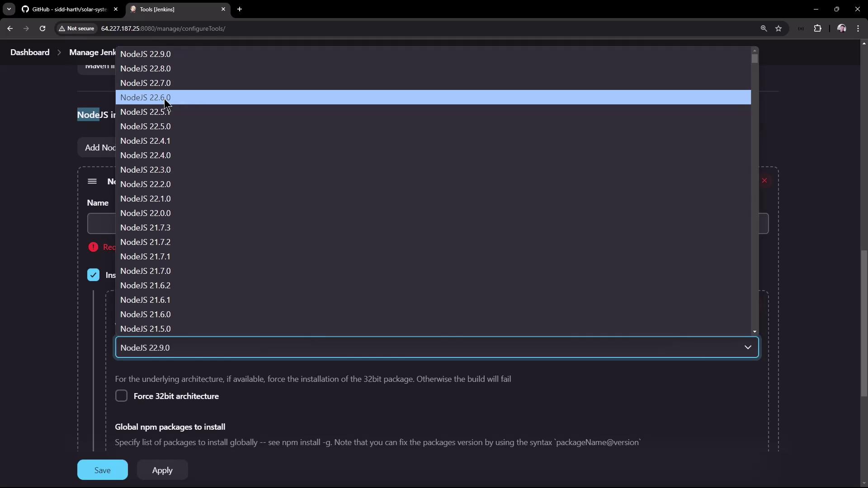Click the zoom magnifier icon in address bar
Viewport: 868px width, 488px height.
764,28
